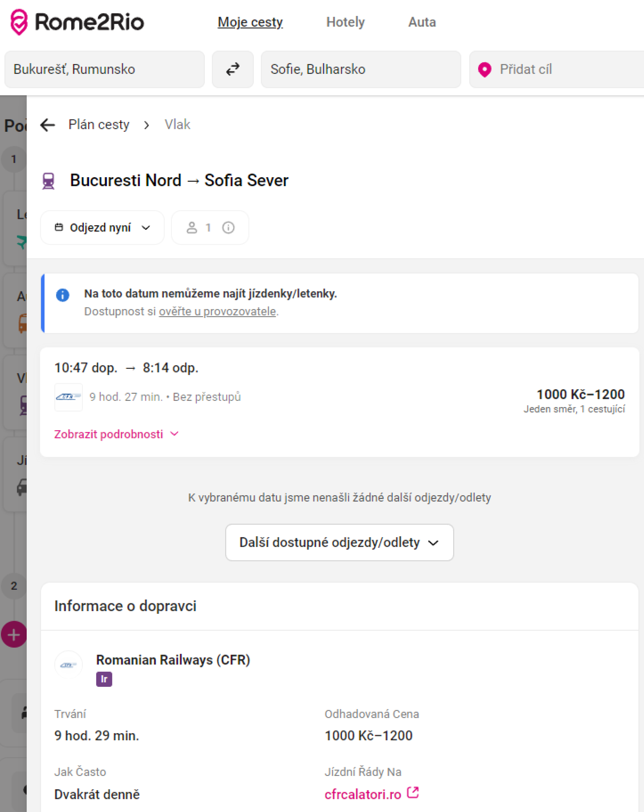Click the CFR logo in departure card
The width and height of the screenshot is (644, 812).
tap(69, 397)
